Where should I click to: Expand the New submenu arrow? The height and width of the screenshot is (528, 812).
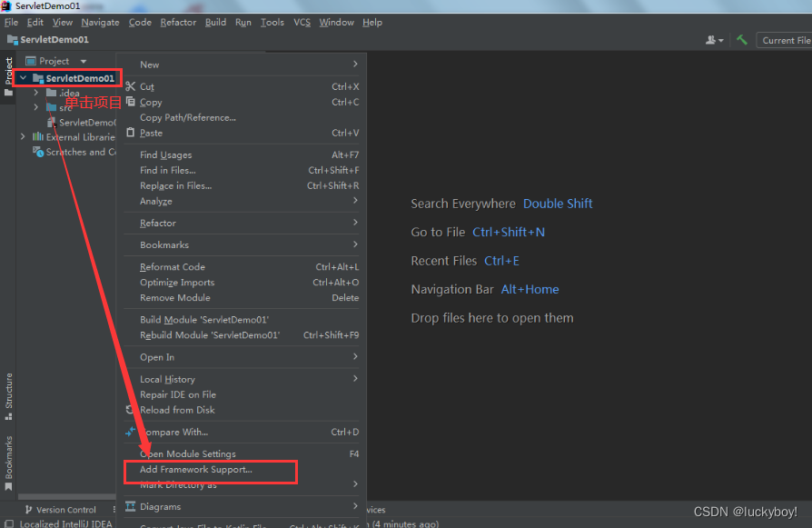click(x=355, y=65)
